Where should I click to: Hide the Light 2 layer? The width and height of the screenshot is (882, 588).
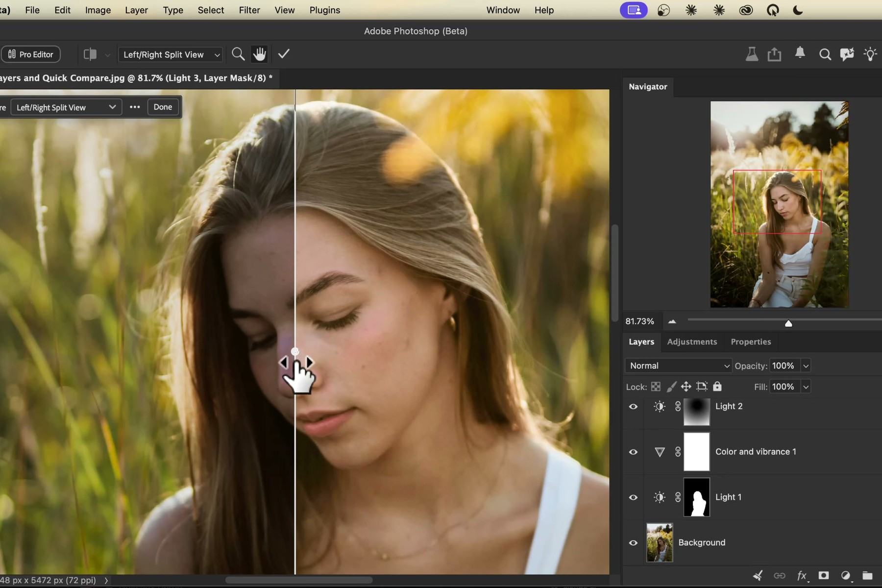pyautogui.click(x=633, y=406)
